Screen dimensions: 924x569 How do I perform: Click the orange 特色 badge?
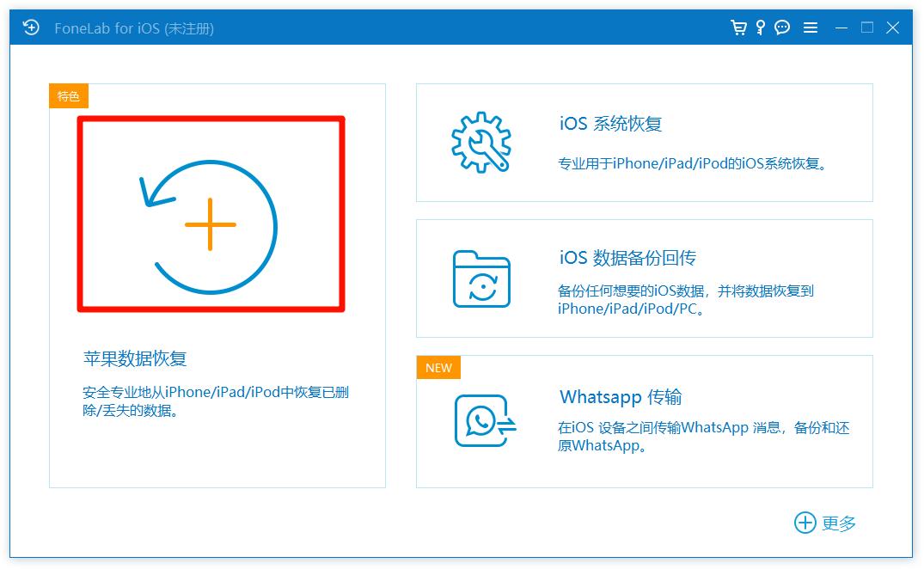pyautogui.click(x=69, y=96)
